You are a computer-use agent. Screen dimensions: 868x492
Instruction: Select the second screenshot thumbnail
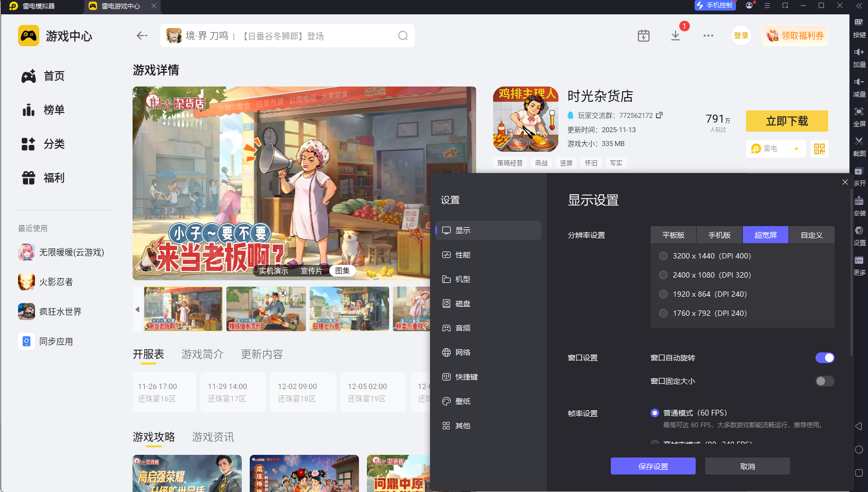tap(266, 309)
